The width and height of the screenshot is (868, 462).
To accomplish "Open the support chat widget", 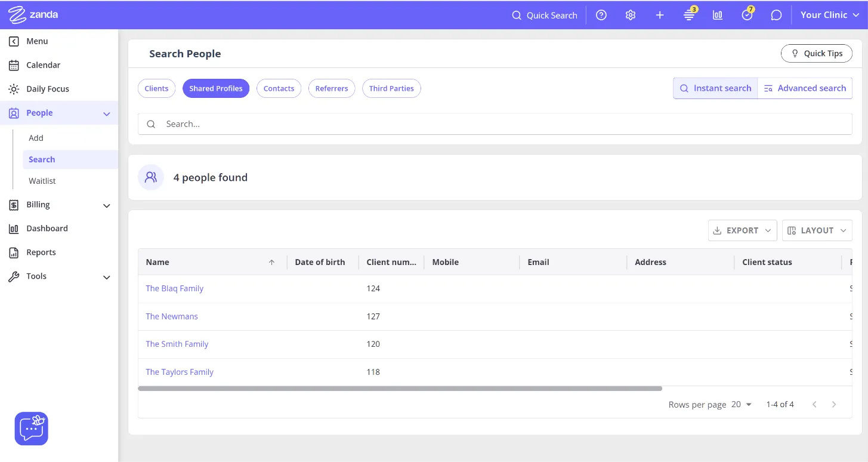I will pyautogui.click(x=32, y=429).
